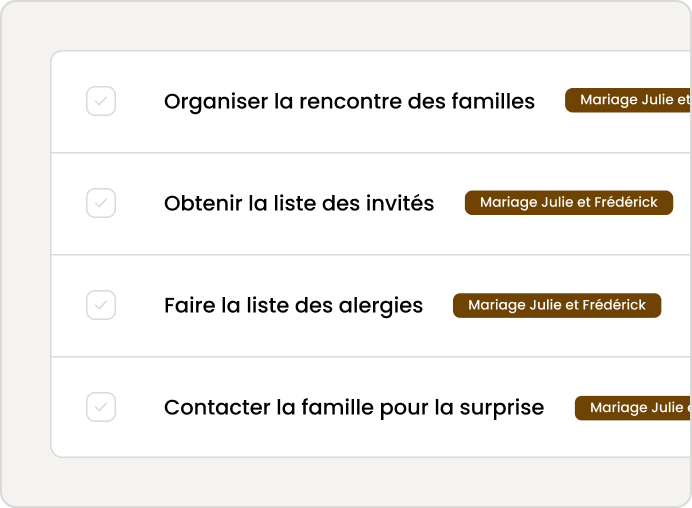Click the 'Faire la liste des alergies' title text
Screen dimensions: 692x508
tap(293, 305)
